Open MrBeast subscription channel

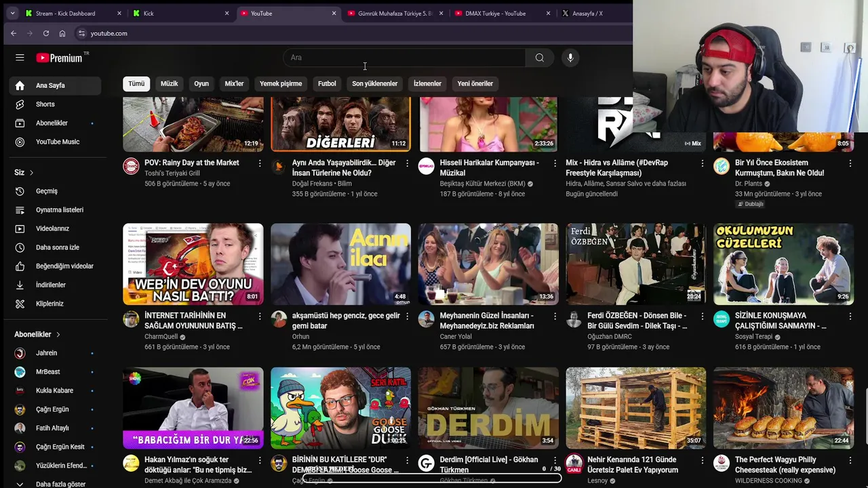[x=55, y=372]
